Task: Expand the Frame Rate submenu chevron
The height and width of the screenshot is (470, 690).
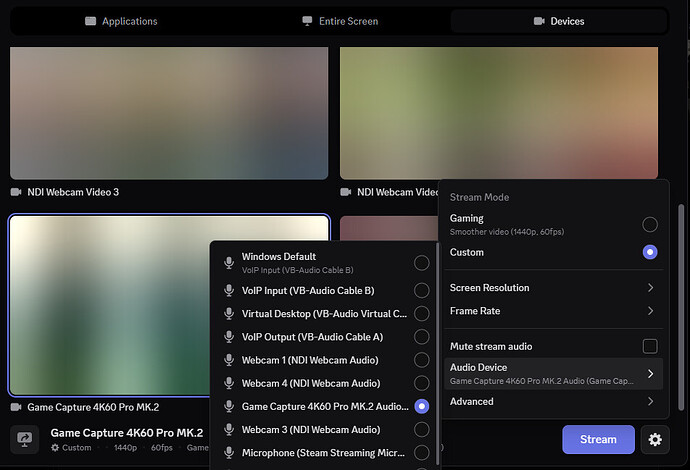Action: pyautogui.click(x=650, y=311)
